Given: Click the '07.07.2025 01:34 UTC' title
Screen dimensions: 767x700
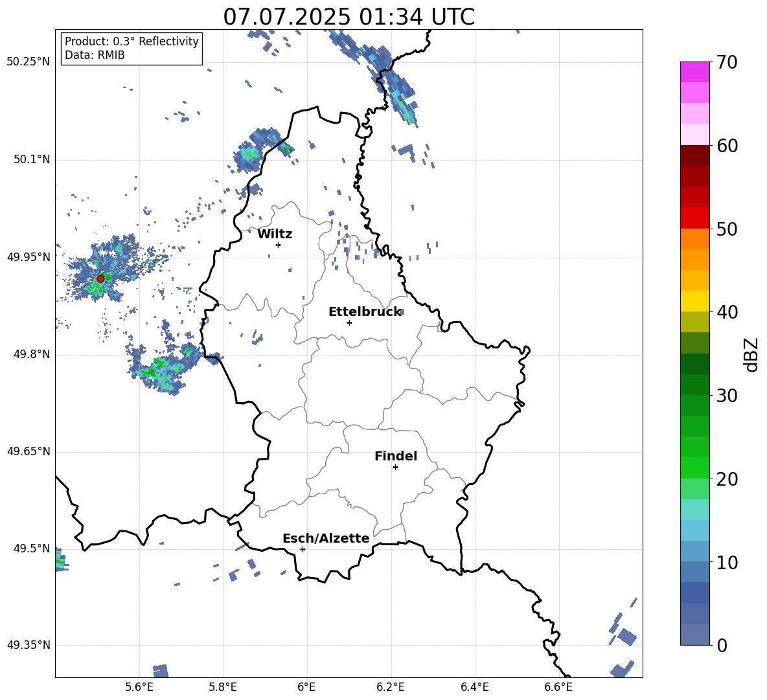Looking at the screenshot, I should tap(349, 17).
